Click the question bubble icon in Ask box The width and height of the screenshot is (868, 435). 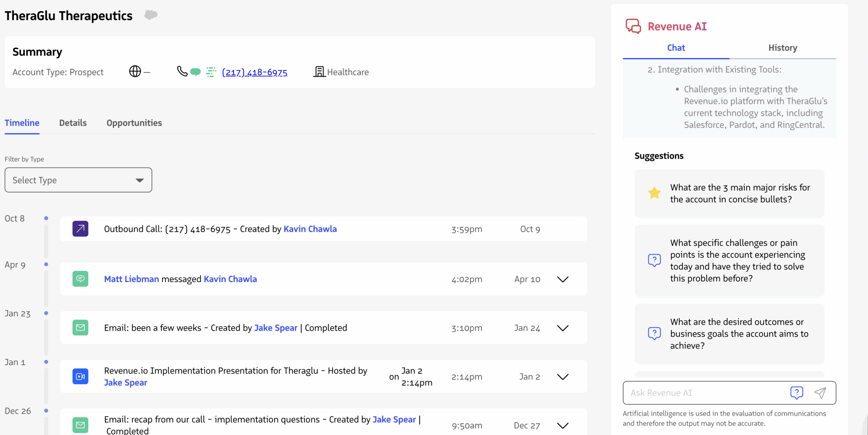point(796,393)
